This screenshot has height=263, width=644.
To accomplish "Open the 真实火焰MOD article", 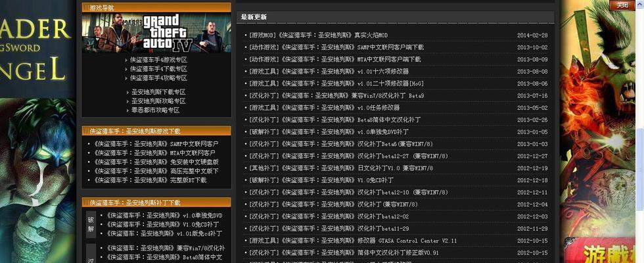I will [318, 36].
